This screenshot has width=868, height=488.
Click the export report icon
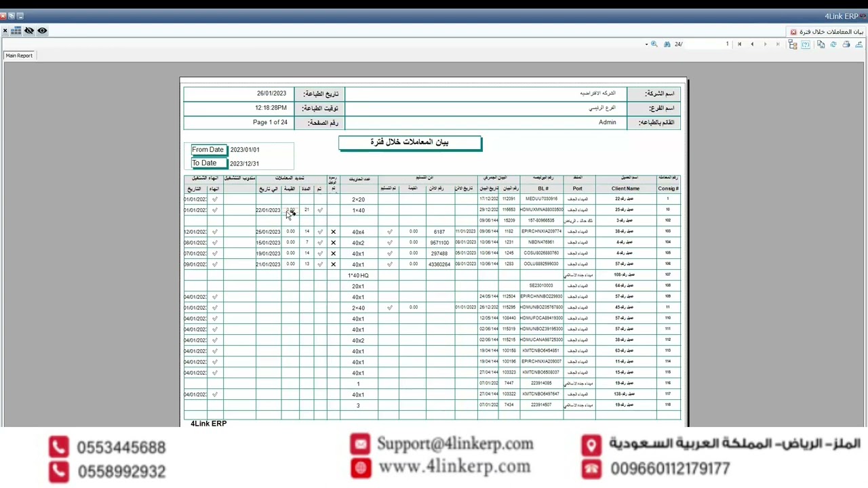point(859,44)
